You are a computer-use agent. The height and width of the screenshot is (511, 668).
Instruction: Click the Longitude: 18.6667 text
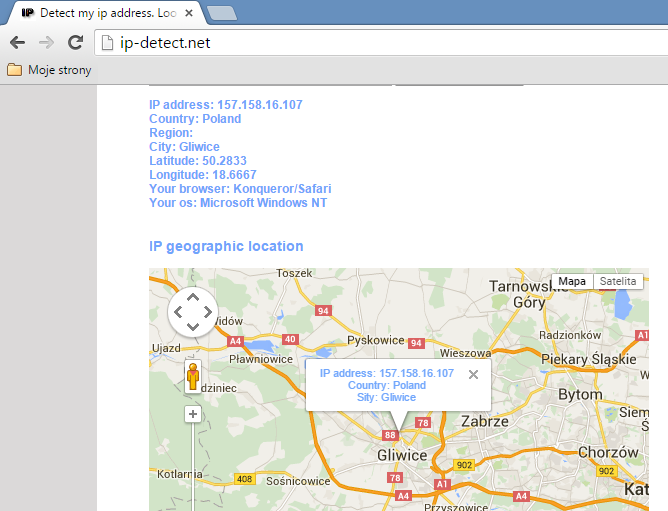[x=203, y=175]
